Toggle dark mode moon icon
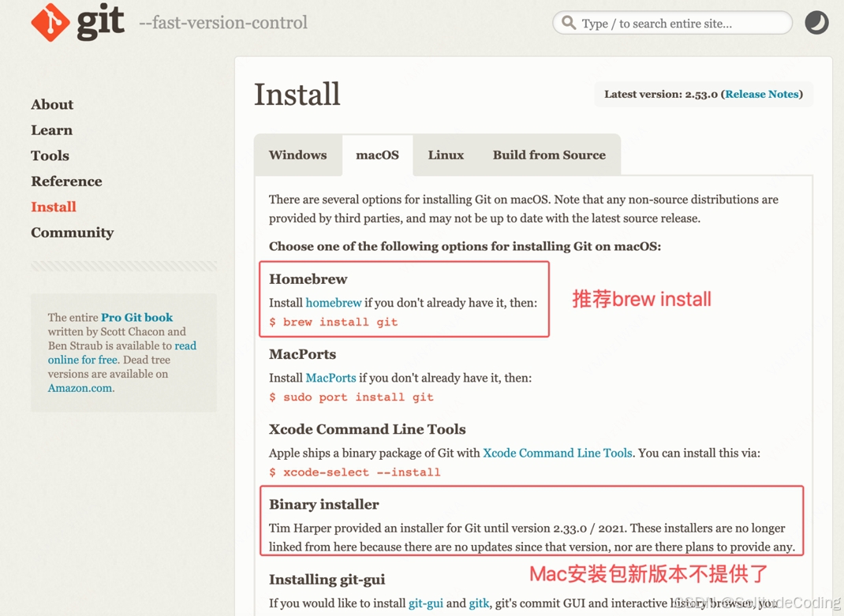Screen dimensions: 844x616 pyautogui.click(x=816, y=23)
